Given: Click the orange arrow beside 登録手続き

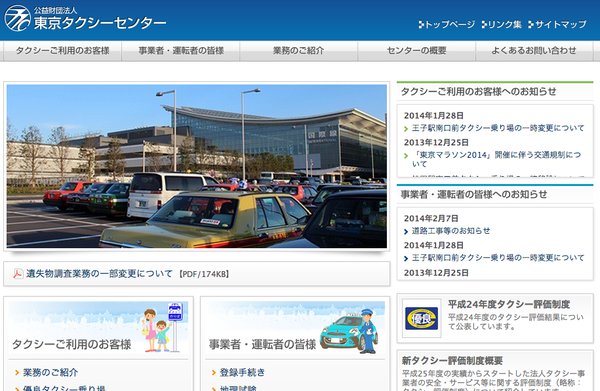Looking at the screenshot, I should [214, 373].
